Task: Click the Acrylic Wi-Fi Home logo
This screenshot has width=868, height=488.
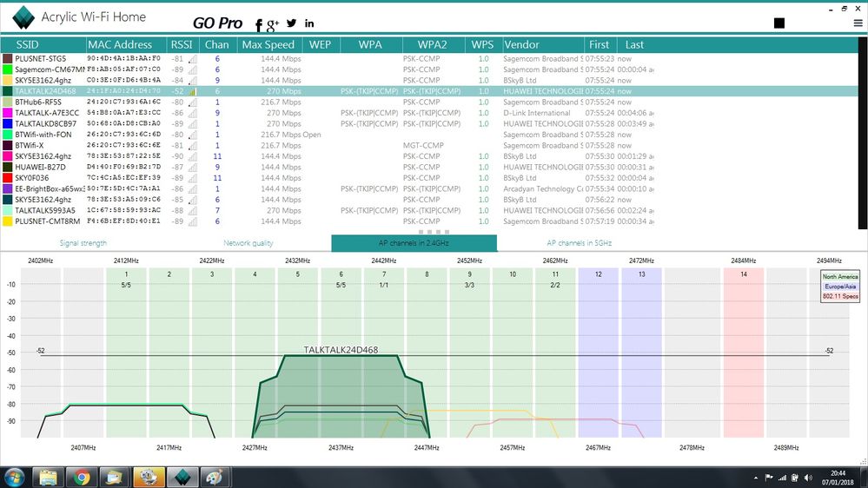Action: click(23, 17)
